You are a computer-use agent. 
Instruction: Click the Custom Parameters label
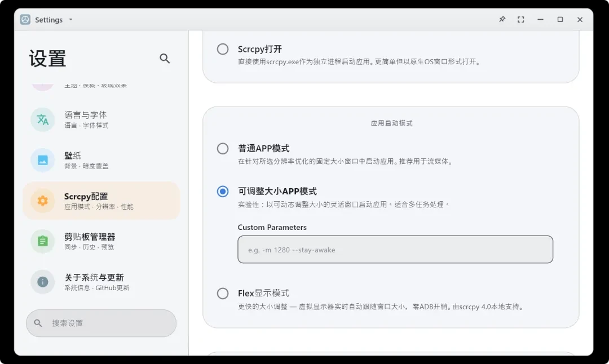click(272, 228)
